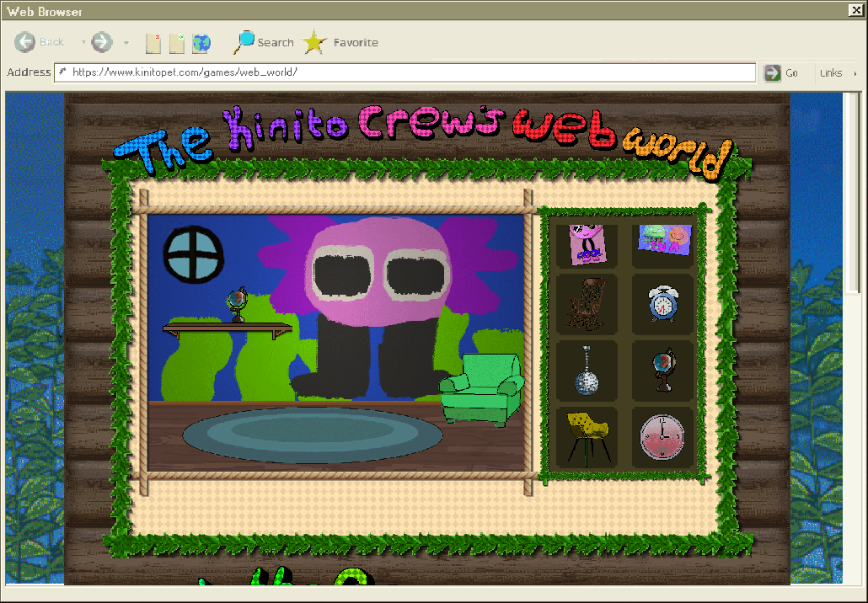Open Search in the browser toolbar
The image size is (868, 603).
coord(264,42)
